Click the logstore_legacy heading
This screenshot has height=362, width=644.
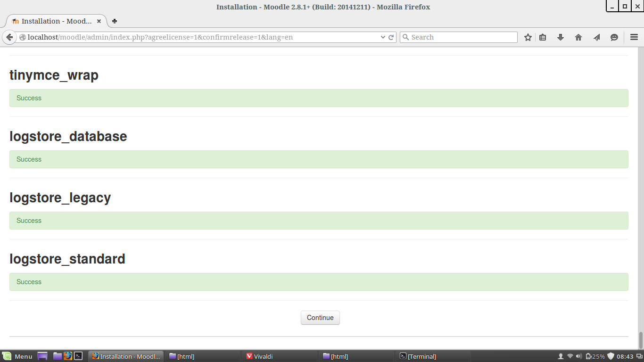click(60, 197)
